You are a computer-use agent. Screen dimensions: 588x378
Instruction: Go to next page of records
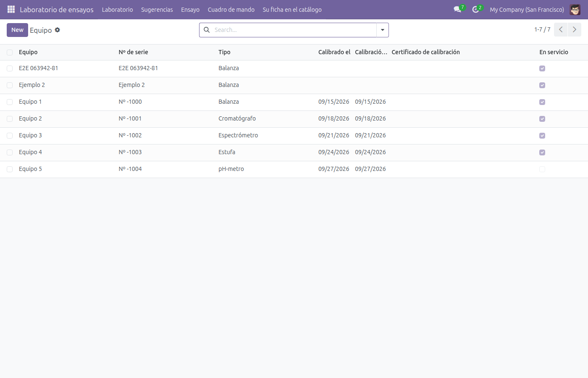click(575, 30)
